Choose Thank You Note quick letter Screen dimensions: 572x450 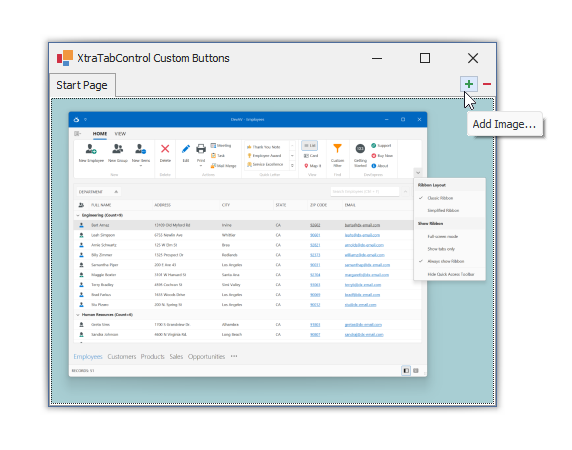click(264, 147)
